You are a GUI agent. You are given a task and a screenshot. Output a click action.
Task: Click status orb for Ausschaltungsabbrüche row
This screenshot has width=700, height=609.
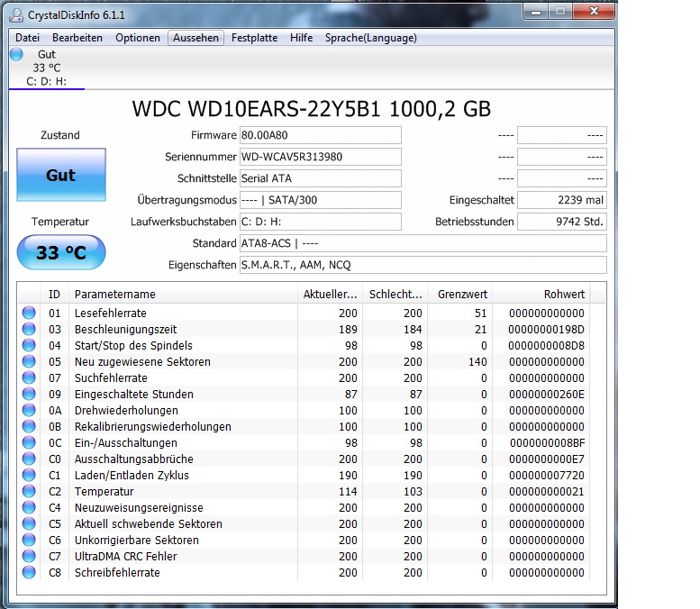coord(29,459)
